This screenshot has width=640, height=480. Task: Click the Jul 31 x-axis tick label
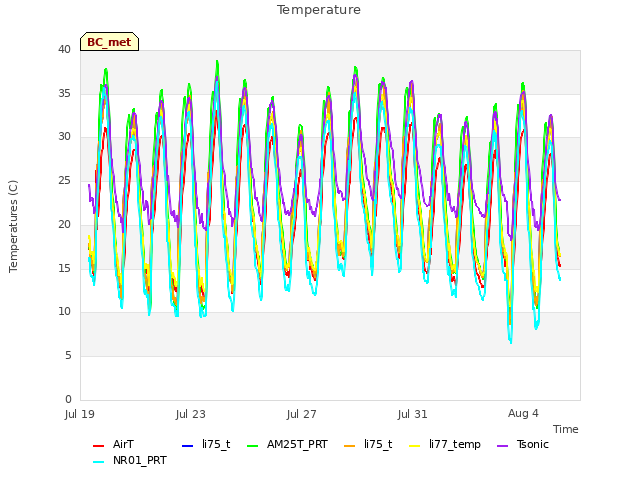pos(413,414)
